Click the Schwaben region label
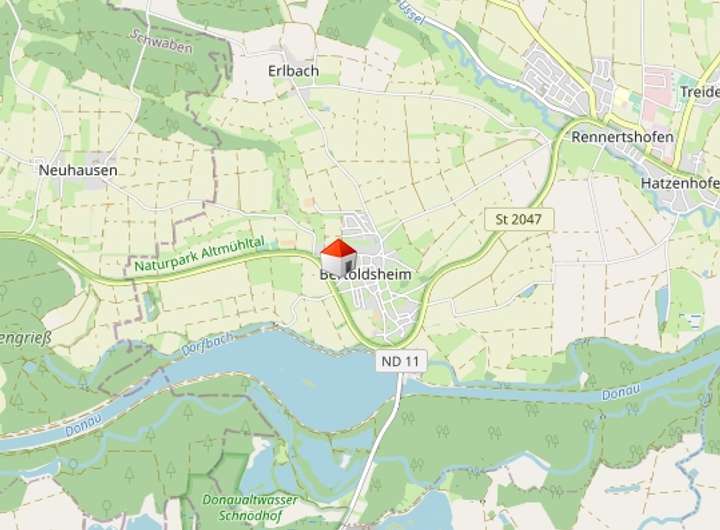This screenshot has width=720, height=530. pos(161,41)
